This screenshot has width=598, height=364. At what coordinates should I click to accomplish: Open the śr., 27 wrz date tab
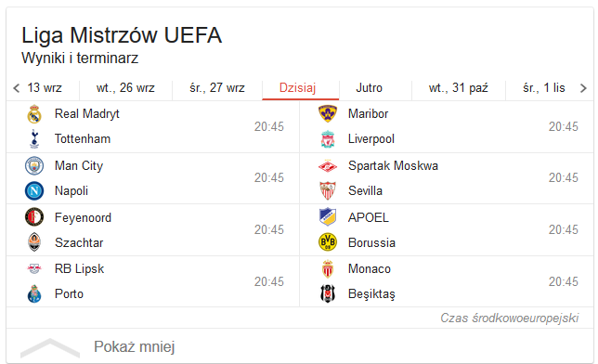tap(217, 88)
